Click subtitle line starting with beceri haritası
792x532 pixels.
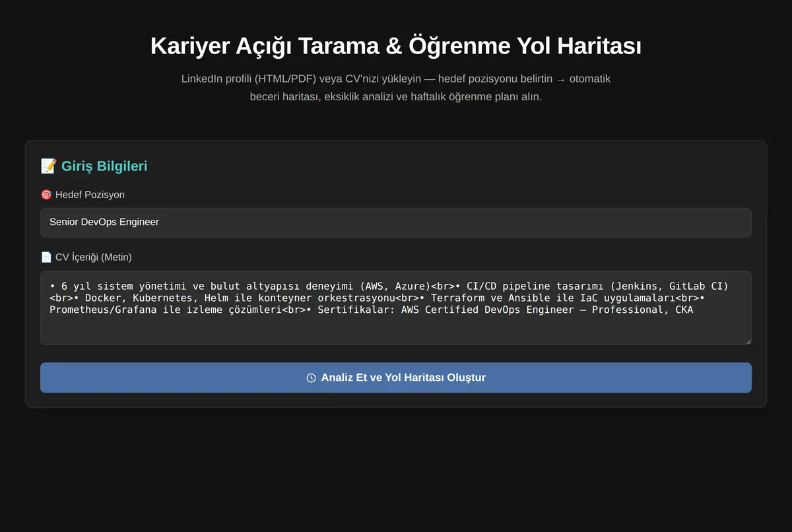(x=396, y=96)
